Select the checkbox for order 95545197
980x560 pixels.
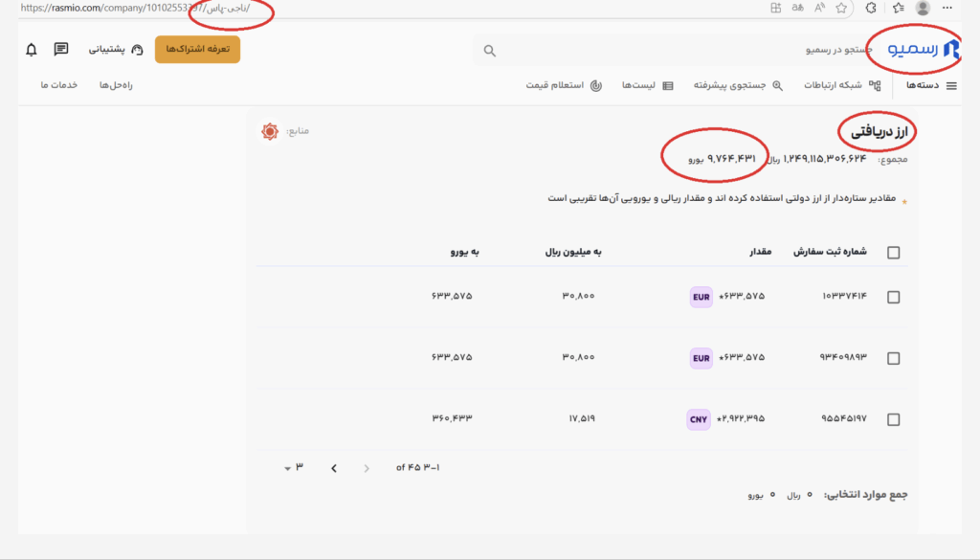tap(894, 419)
